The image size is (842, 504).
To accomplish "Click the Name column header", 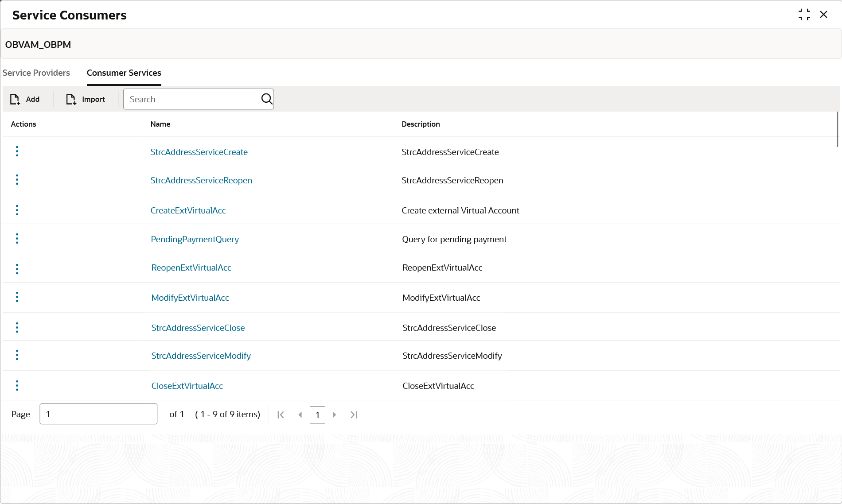I will click(160, 124).
